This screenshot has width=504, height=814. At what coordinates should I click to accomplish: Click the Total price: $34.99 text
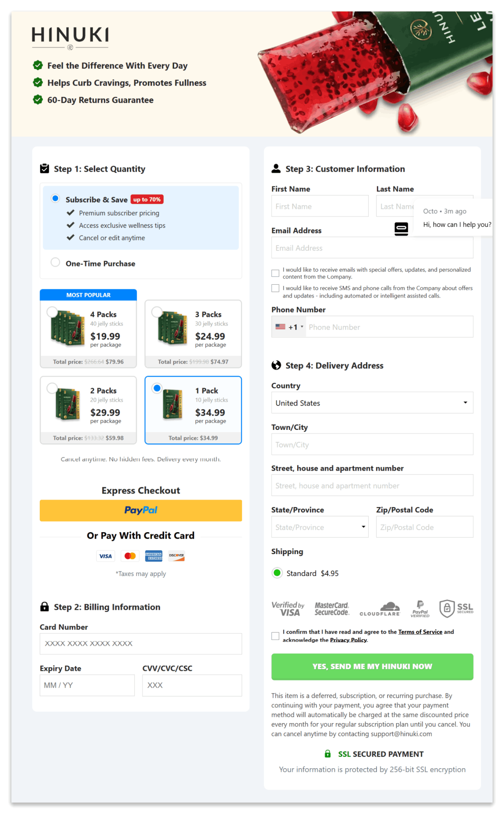point(193,438)
